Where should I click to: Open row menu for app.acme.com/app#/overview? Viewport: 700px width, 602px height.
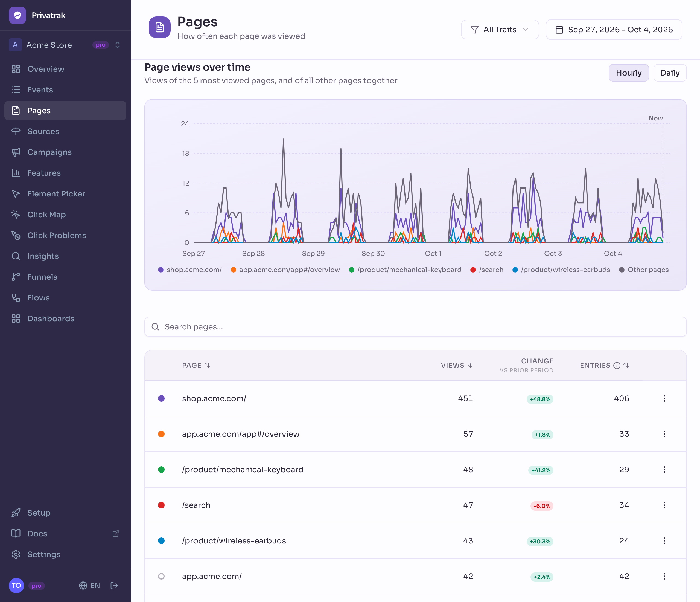click(x=664, y=434)
